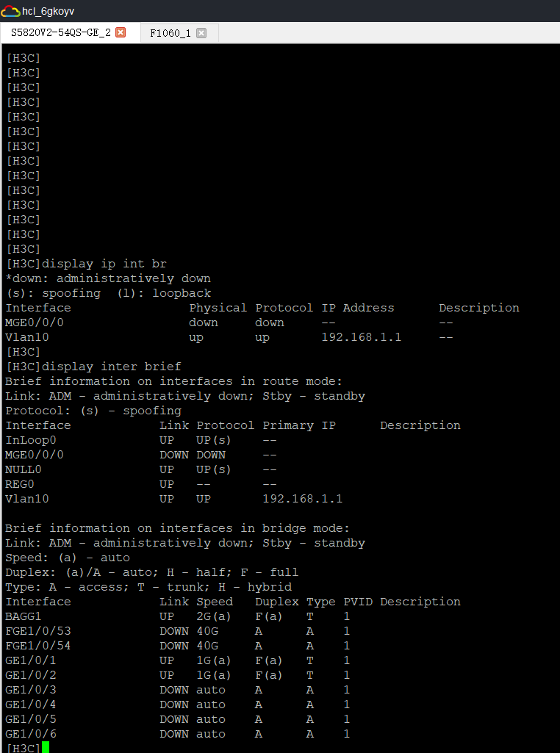Click the hcl_6gkoyv window title text
This screenshot has height=753, width=560.
[x=49, y=11]
